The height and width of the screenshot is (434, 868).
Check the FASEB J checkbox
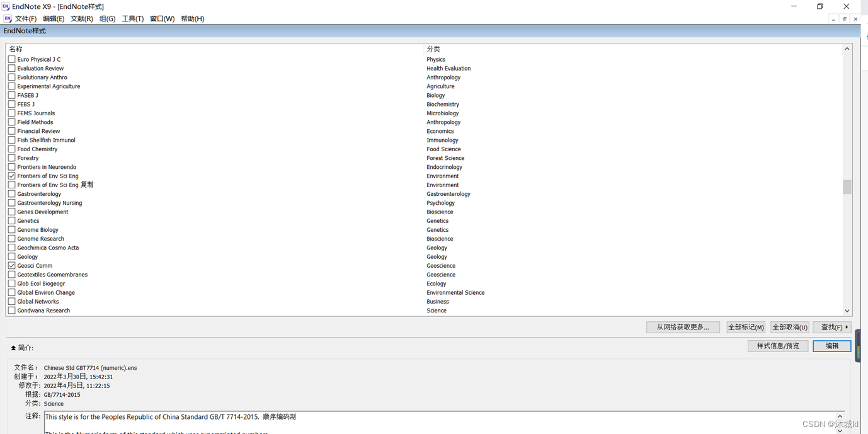pyautogui.click(x=11, y=95)
